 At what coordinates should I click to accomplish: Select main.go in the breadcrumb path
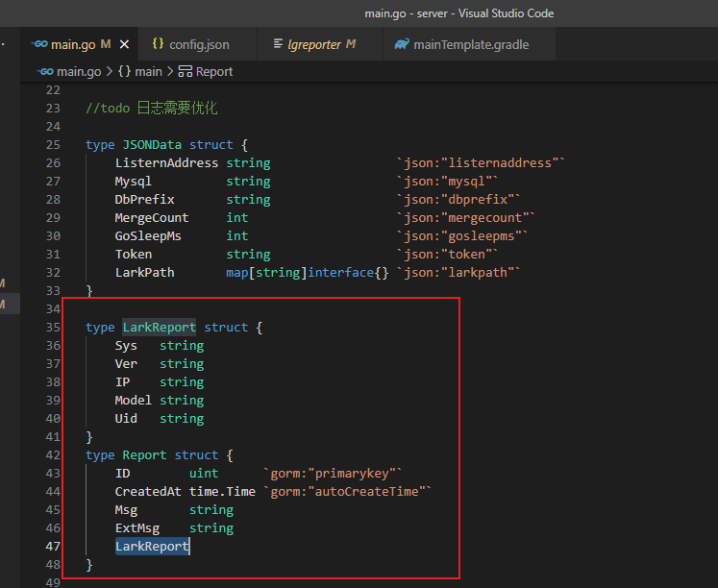pos(79,72)
